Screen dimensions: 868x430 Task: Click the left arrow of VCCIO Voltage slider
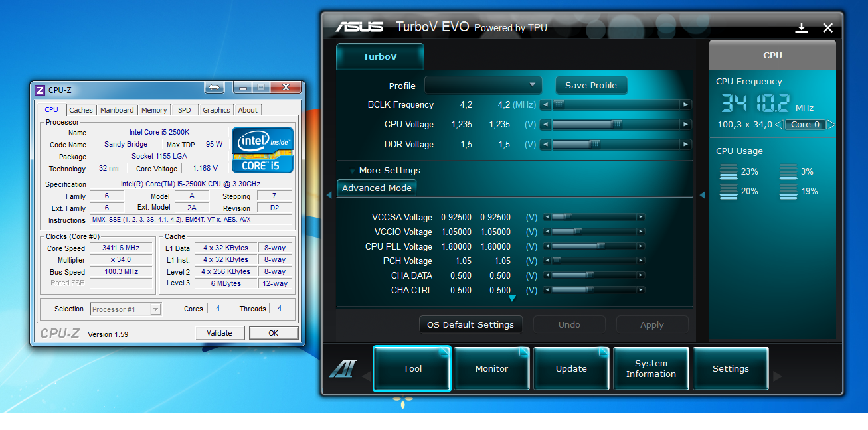coord(547,232)
